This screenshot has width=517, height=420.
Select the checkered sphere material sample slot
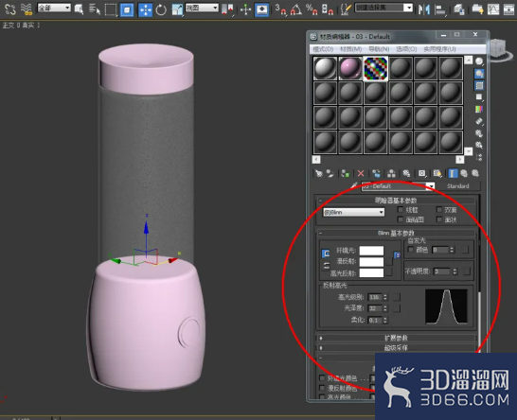[x=376, y=68]
